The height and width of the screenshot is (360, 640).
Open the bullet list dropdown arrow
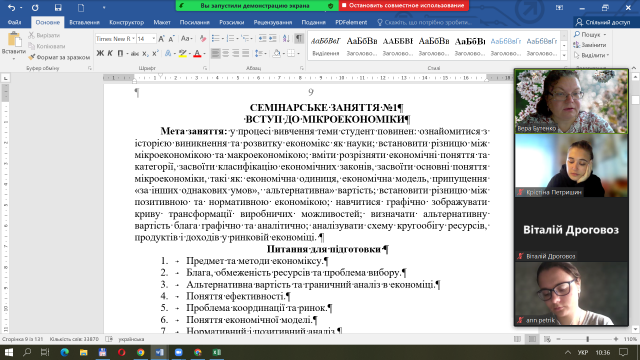(x=223, y=39)
